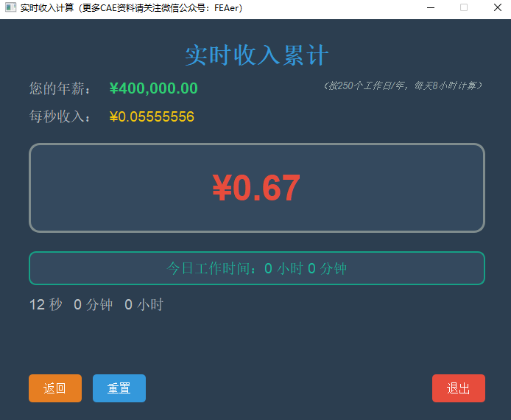Click the red 退出 exit button
This screenshot has width=511, height=420.
458,388
